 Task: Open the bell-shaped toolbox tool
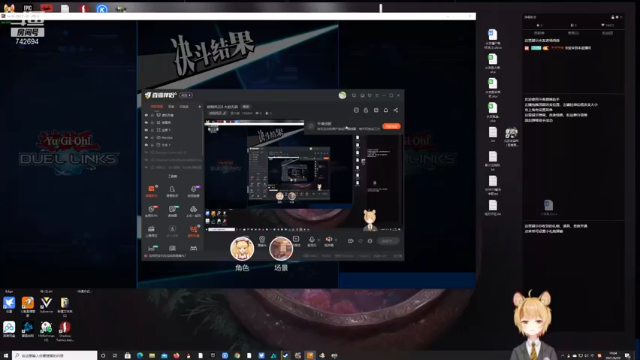(x=172, y=189)
